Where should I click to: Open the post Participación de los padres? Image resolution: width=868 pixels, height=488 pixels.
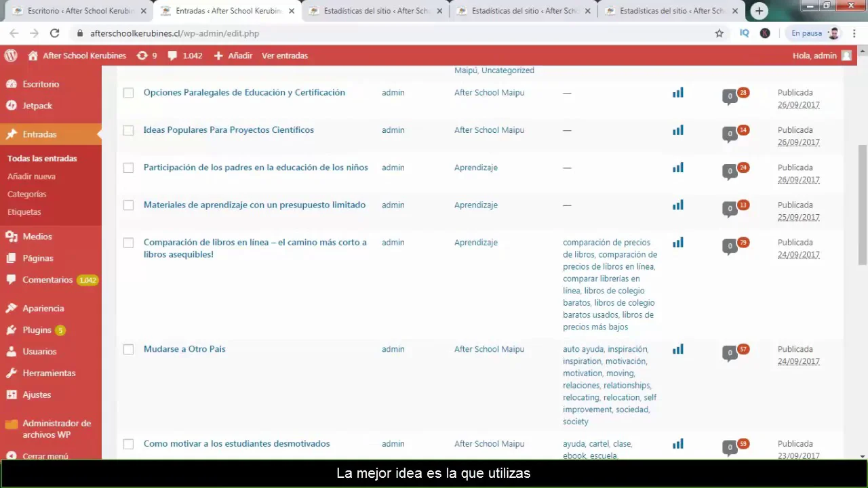pyautogui.click(x=256, y=167)
